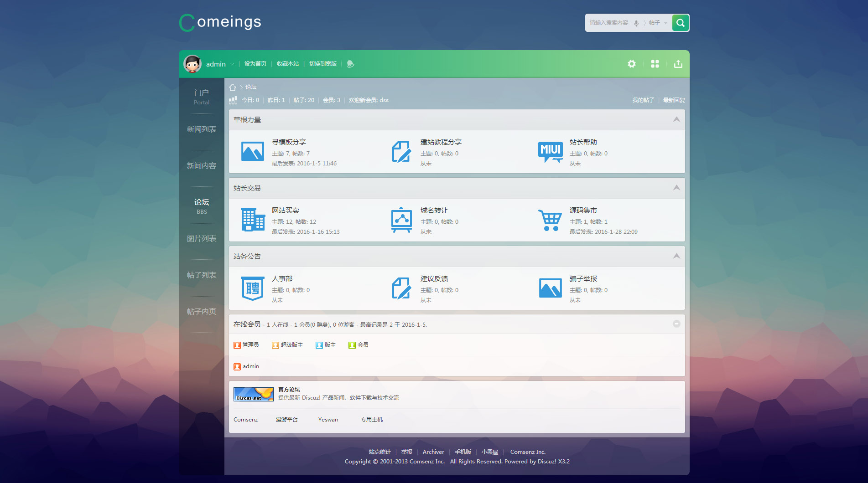Collapse the 站务公告 section
The width and height of the screenshot is (868, 483).
point(676,256)
